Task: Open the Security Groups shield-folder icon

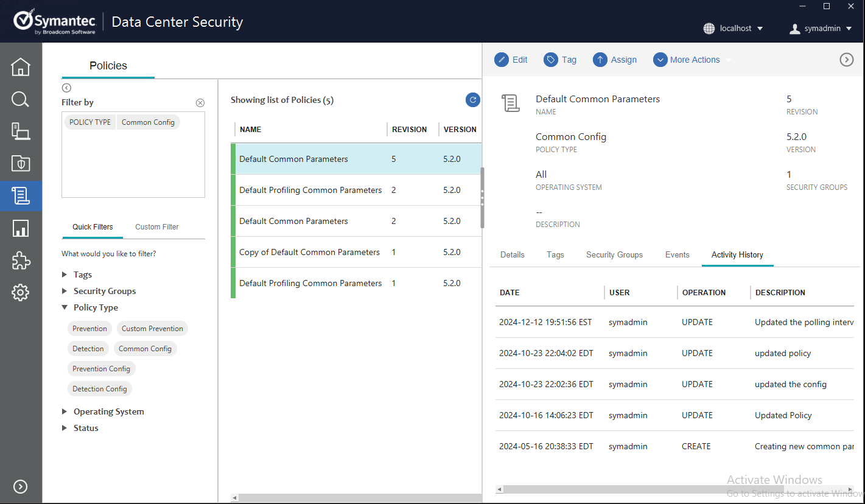Action: [21, 163]
